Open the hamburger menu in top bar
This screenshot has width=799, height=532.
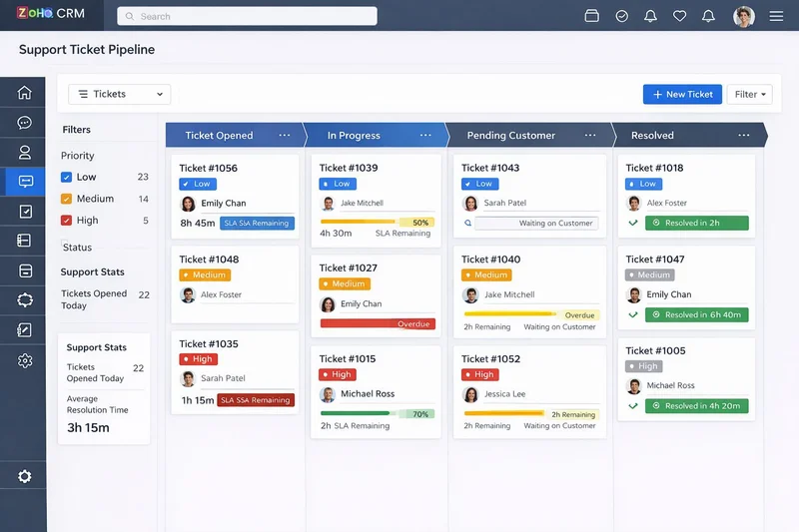[x=776, y=16]
